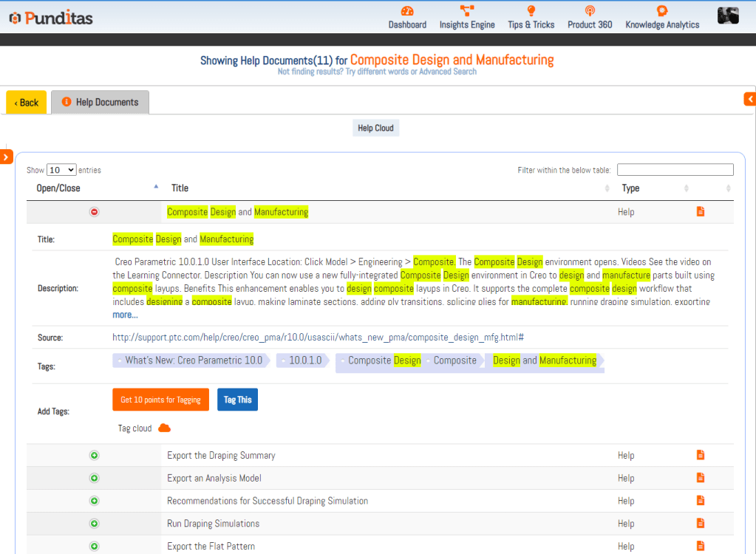Expand the Run Draping Simulations row

94,524
